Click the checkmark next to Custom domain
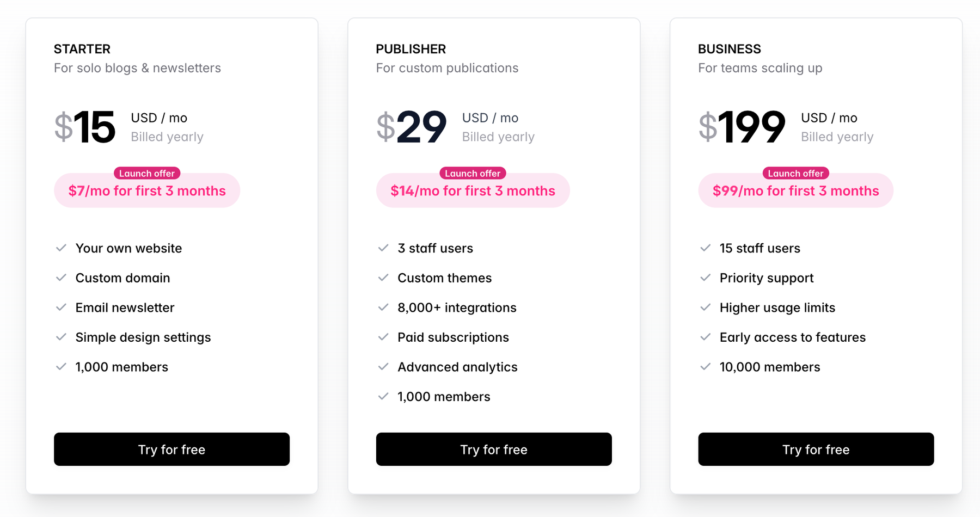 coord(61,278)
